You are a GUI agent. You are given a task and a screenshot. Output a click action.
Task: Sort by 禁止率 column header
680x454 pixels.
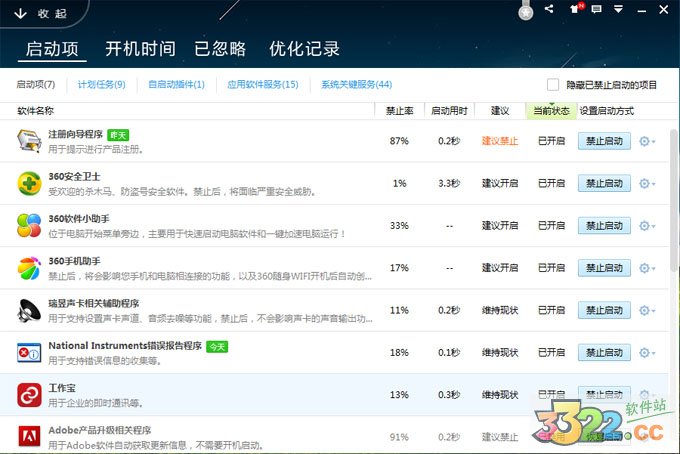tap(399, 111)
